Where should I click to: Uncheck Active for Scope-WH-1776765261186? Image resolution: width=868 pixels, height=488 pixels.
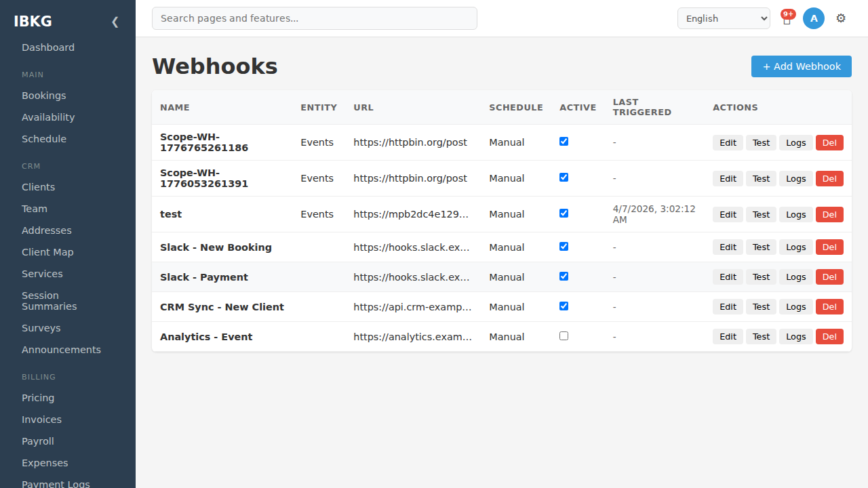(564, 142)
